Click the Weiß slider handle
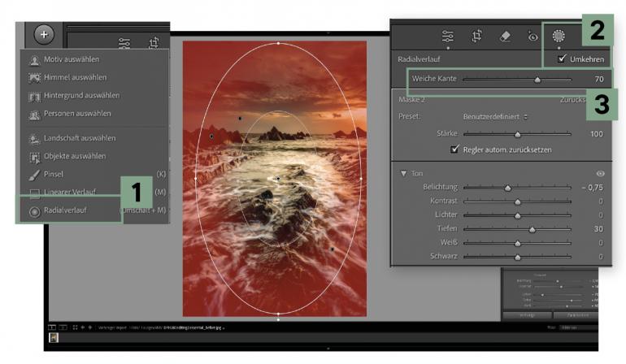 (517, 243)
